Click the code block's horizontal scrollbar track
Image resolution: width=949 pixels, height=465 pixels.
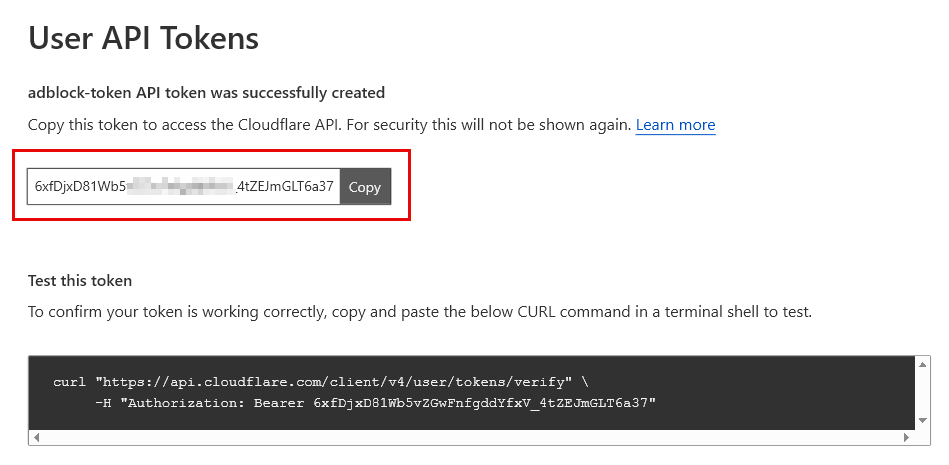coord(472,437)
